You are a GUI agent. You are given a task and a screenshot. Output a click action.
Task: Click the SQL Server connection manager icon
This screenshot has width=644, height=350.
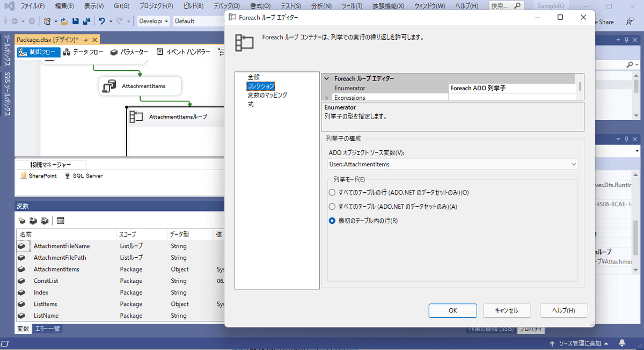coord(67,176)
